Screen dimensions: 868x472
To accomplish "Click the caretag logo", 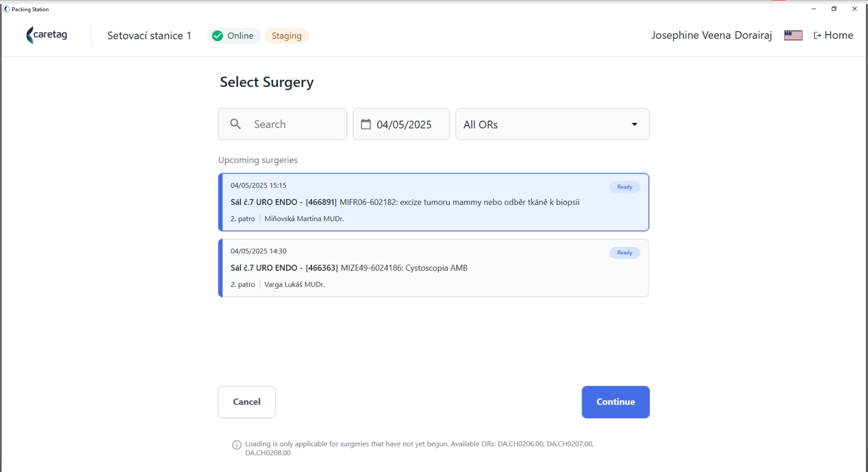I will click(x=46, y=35).
